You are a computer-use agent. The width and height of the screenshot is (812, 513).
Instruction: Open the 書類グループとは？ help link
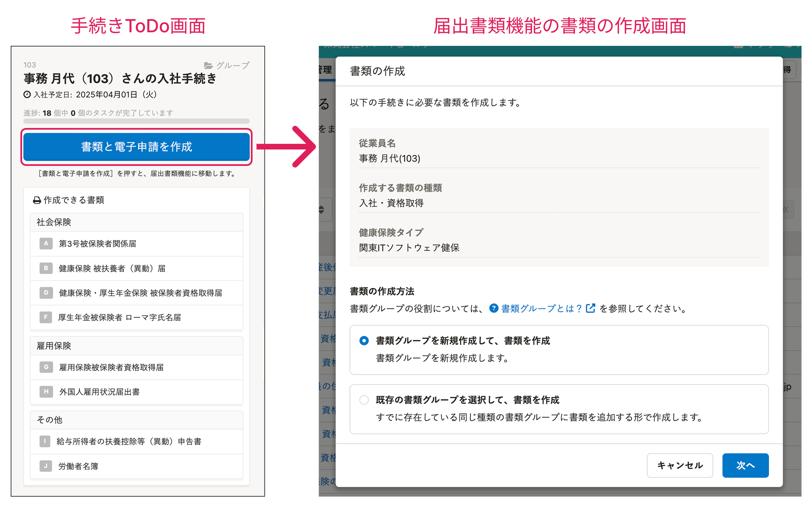542,308
